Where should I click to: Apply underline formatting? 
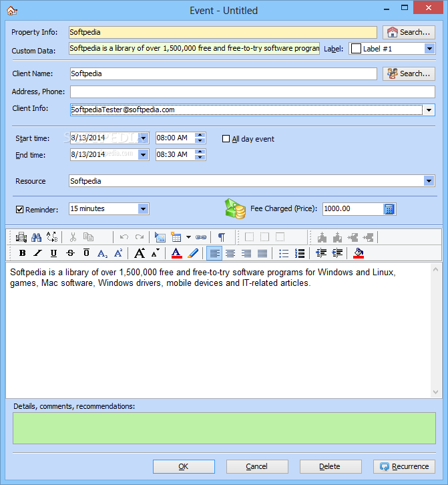pos(53,253)
